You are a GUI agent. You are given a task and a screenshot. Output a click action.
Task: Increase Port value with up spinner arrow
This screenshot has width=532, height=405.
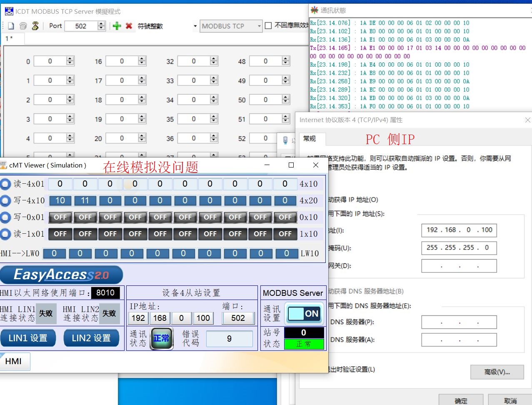(x=101, y=24)
